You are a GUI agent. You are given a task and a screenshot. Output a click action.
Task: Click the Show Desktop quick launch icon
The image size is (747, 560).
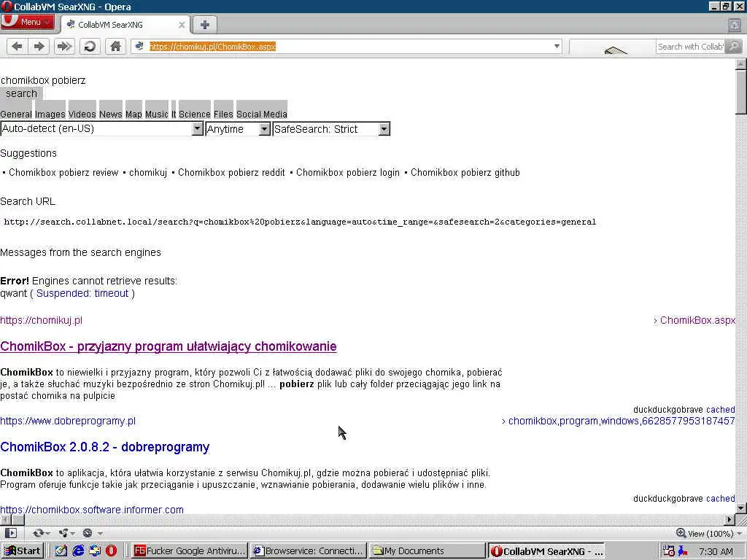(61, 551)
